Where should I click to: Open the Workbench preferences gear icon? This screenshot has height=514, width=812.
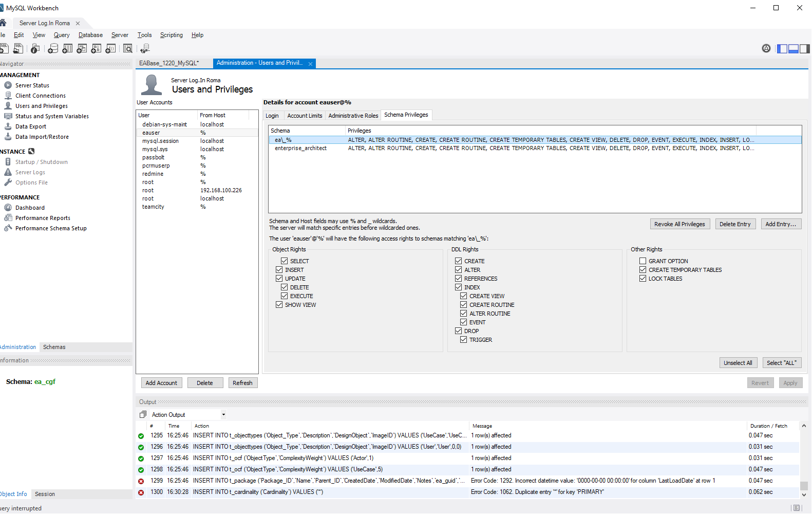(766, 48)
